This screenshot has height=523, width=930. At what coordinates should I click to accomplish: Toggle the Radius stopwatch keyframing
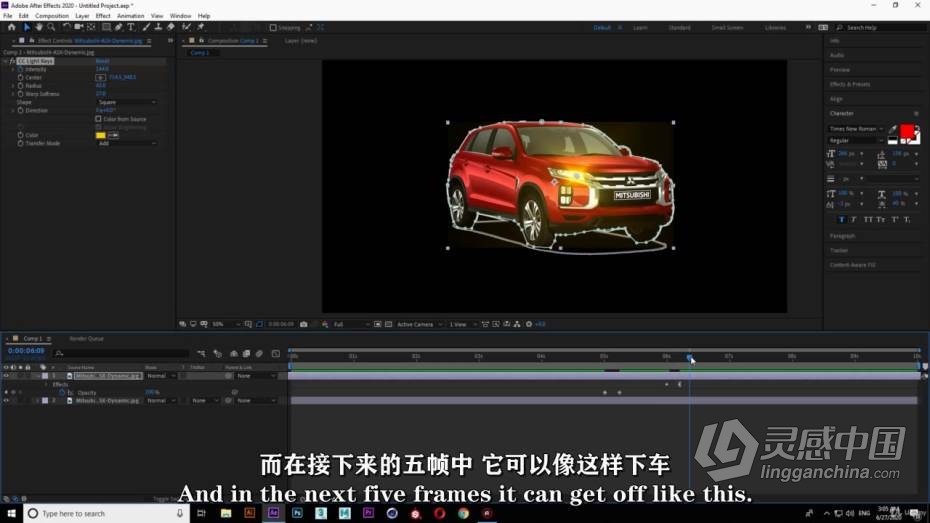[x=20, y=86]
